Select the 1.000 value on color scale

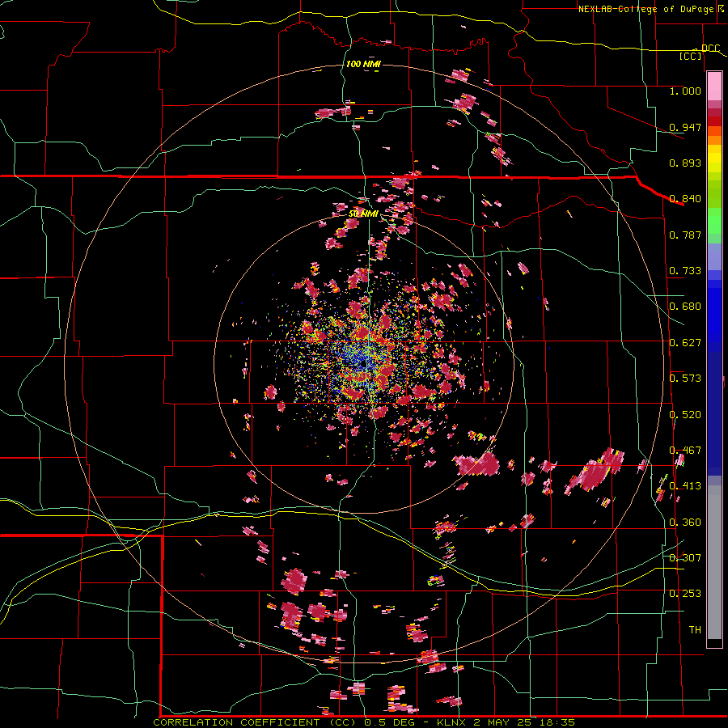click(685, 91)
